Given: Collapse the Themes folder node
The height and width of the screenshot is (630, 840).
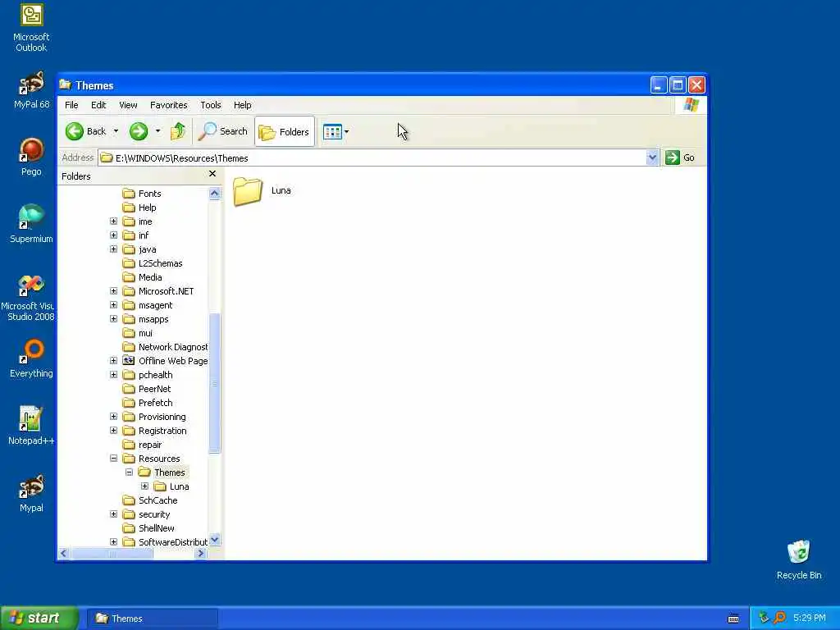Looking at the screenshot, I should click(x=129, y=472).
